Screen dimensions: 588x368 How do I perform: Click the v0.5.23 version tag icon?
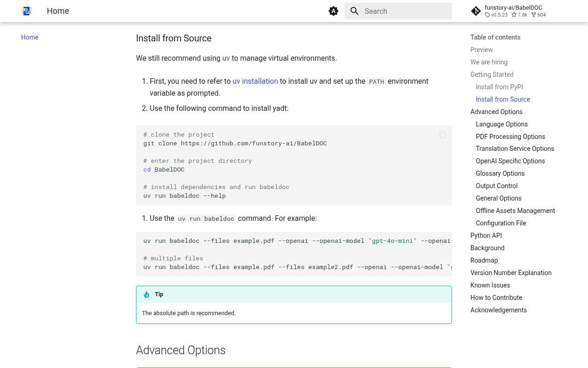(x=487, y=15)
